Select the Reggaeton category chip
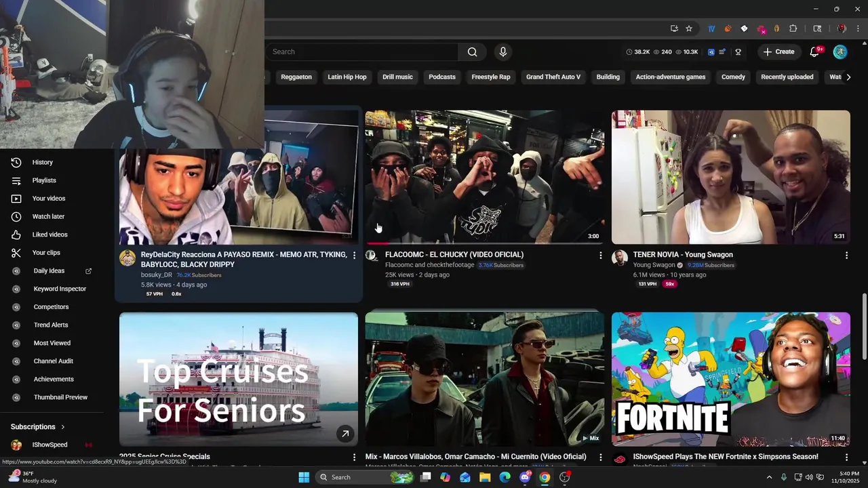The image size is (868, 488). click(296, 77)
